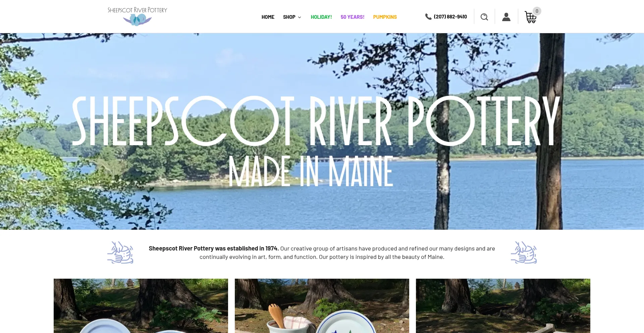Viewport: 644px width, 333px height.
Task: Click the left pottery hands icon
Action: (x=120, y=253)
